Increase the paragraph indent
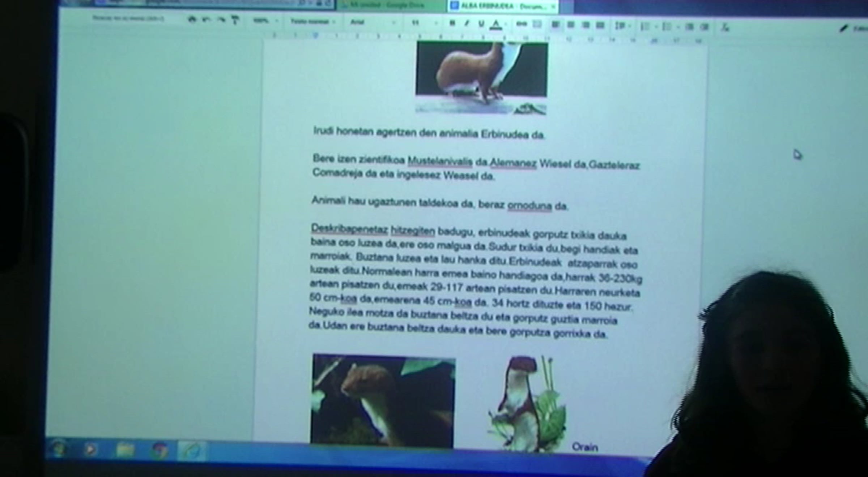This screenshot has height=477, width=868. click(x=704, y=27)
